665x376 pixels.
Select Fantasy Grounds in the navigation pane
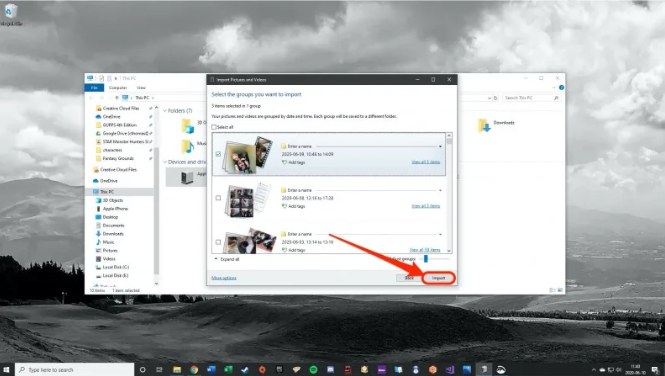click(118, 159)
